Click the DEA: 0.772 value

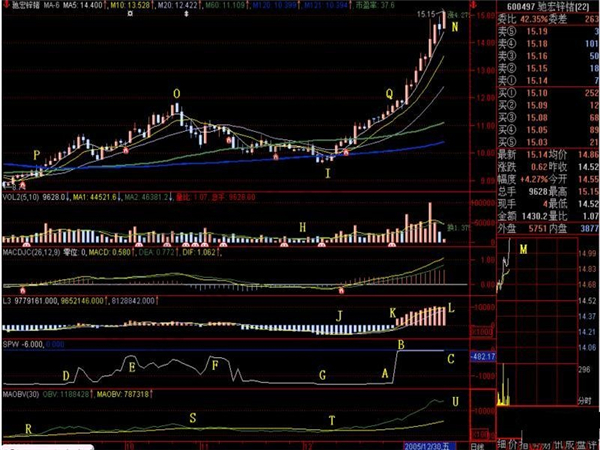pyautogui.click(x=156, y=253)
